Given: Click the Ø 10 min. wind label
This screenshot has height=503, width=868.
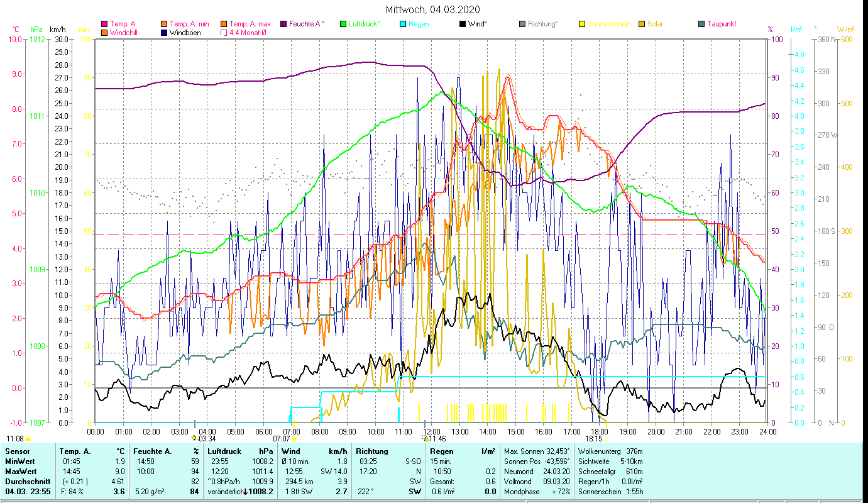Looking at the screenshot, I should click(296, 462).
